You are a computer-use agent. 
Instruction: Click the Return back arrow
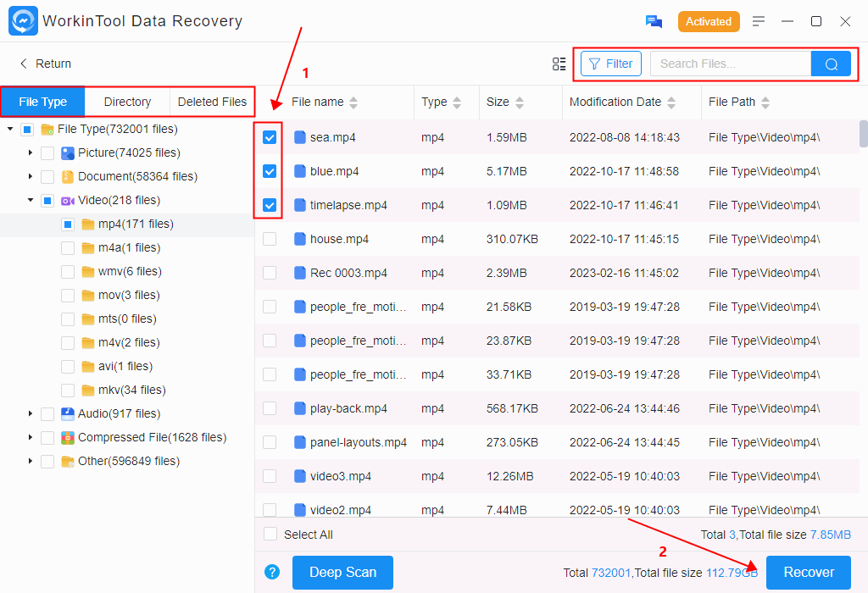(x=24, y=64)
